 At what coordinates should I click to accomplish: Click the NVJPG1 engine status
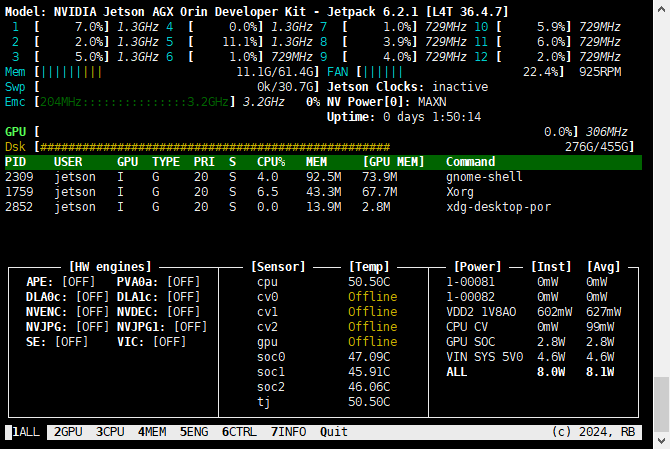tap(190, 327)
